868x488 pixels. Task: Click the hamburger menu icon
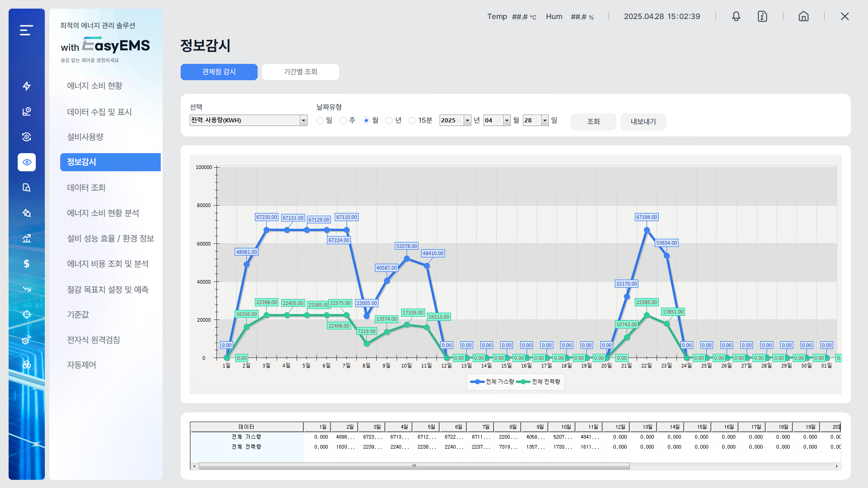[26, 30]
